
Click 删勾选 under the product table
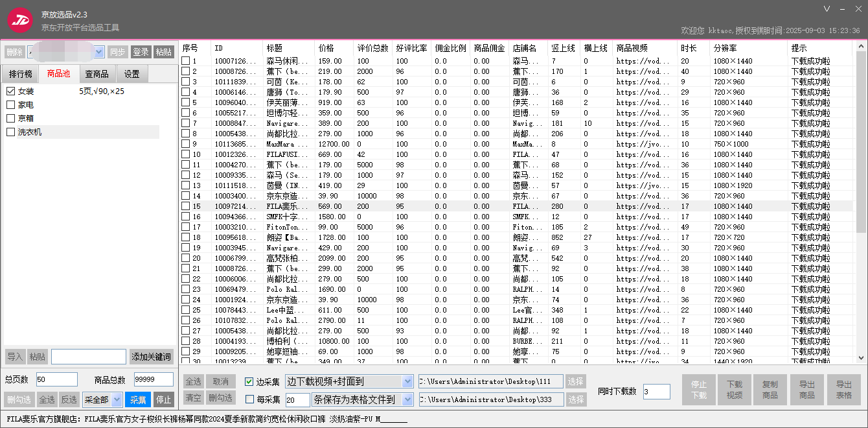[x=221, y=398]
